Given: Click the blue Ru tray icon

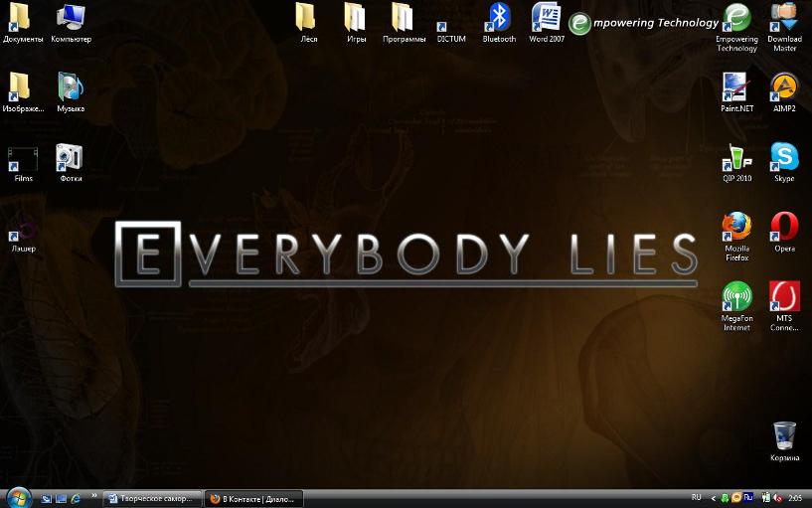Looking at the screenshot, I should [x=747, y=498].
